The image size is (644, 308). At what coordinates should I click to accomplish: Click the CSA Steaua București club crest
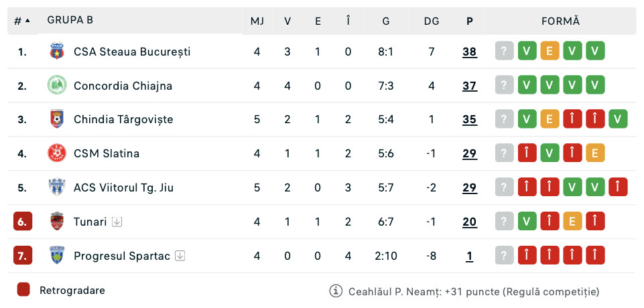(57, 52)
